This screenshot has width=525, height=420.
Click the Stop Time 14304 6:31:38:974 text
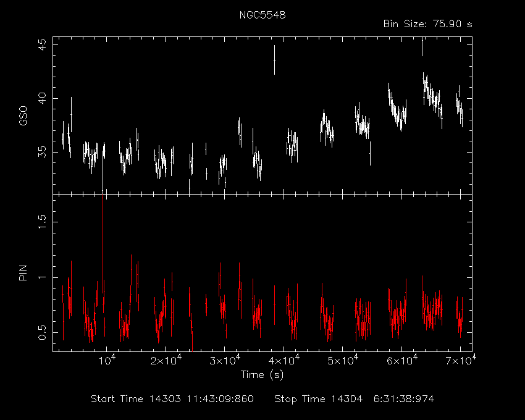(355, 399)
